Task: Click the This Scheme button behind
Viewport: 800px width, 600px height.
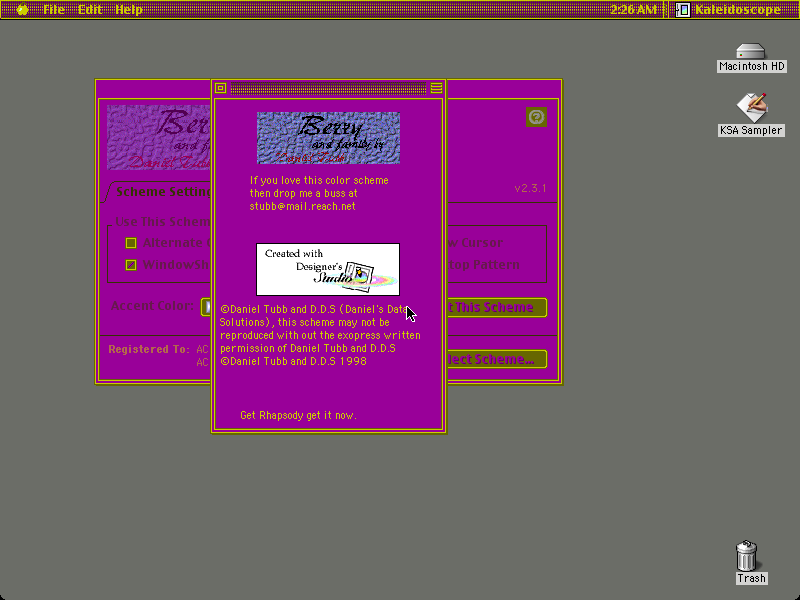Action: [x=497, y=308]
